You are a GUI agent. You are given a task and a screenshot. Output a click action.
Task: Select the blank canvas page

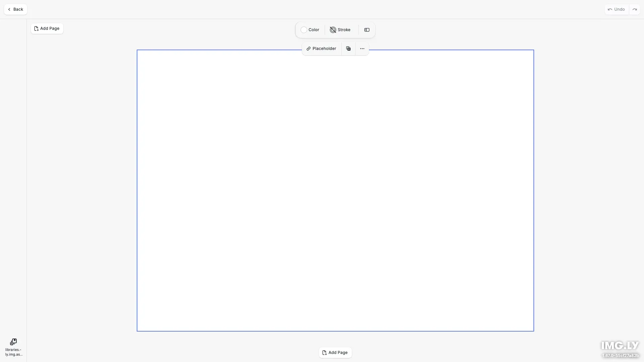[x=335, y=189]
